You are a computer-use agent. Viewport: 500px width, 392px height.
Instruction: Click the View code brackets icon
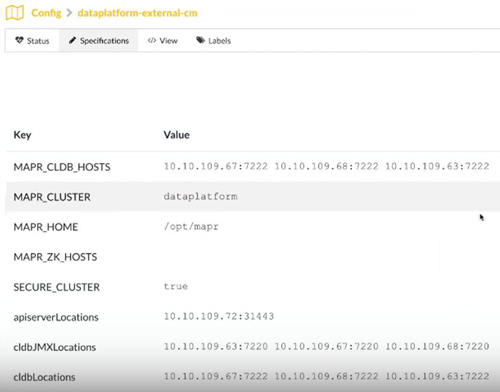[152, 40]
